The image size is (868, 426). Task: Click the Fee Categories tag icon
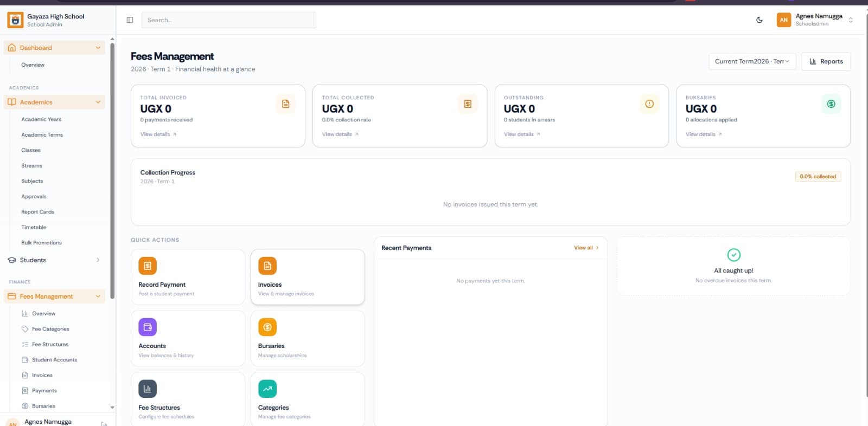pyautogui.click(x=25, y=329)
